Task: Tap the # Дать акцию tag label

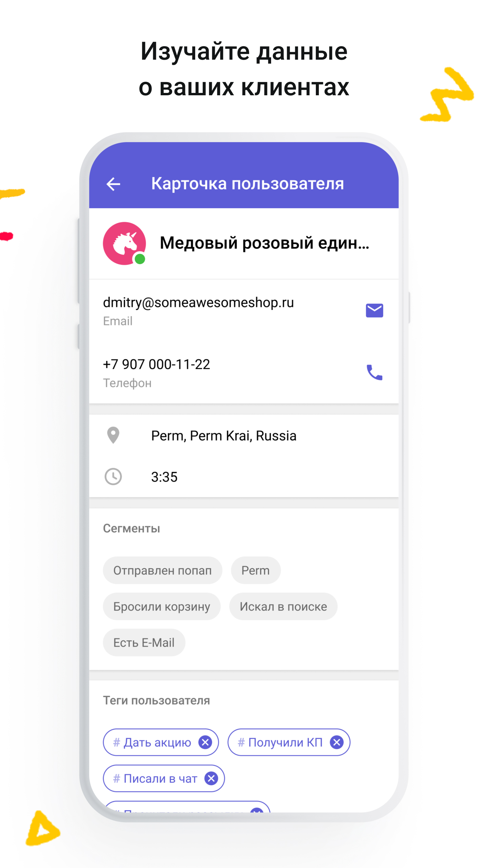Action: click(152, 743)
